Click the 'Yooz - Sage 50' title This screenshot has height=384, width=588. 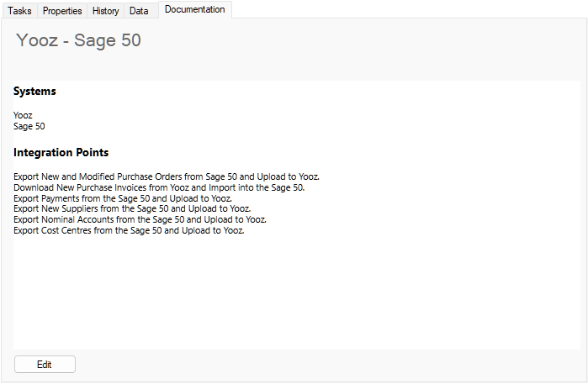point(78,40)
